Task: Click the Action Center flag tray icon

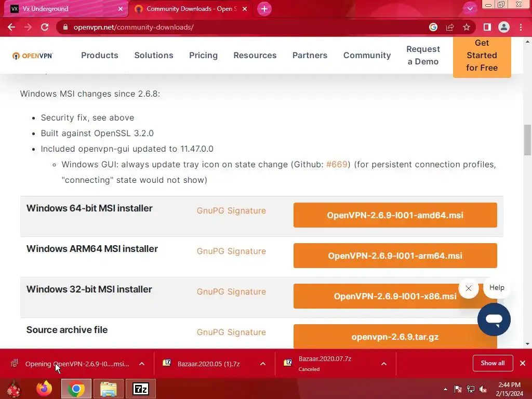Action: 458,389
